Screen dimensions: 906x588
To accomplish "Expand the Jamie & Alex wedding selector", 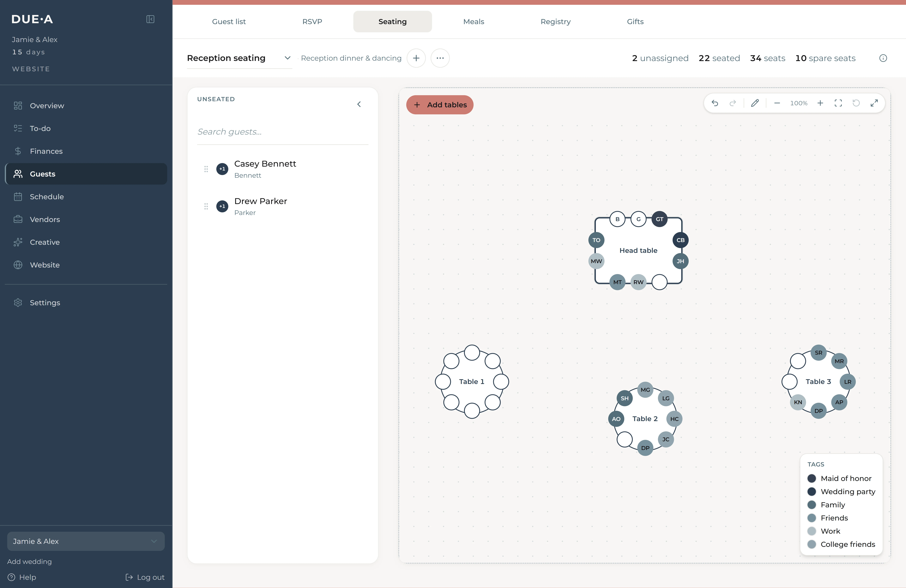I will pyautogui.click(x=86, y=541).
